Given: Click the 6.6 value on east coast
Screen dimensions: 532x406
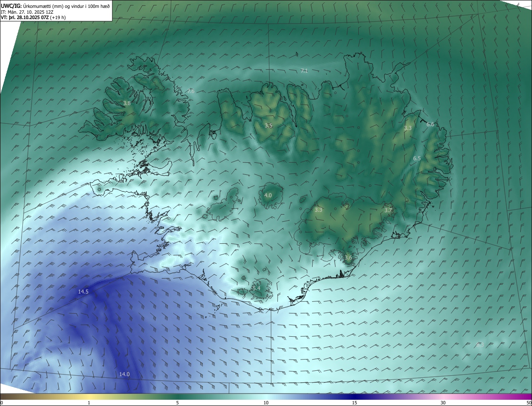Looking at the screenshot, I should point(430,125).
